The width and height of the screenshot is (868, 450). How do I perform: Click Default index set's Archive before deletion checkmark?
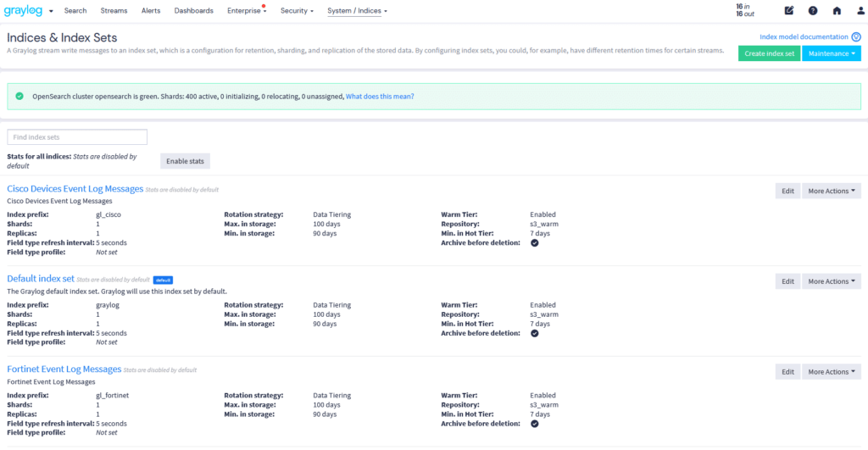click(535, 333)
